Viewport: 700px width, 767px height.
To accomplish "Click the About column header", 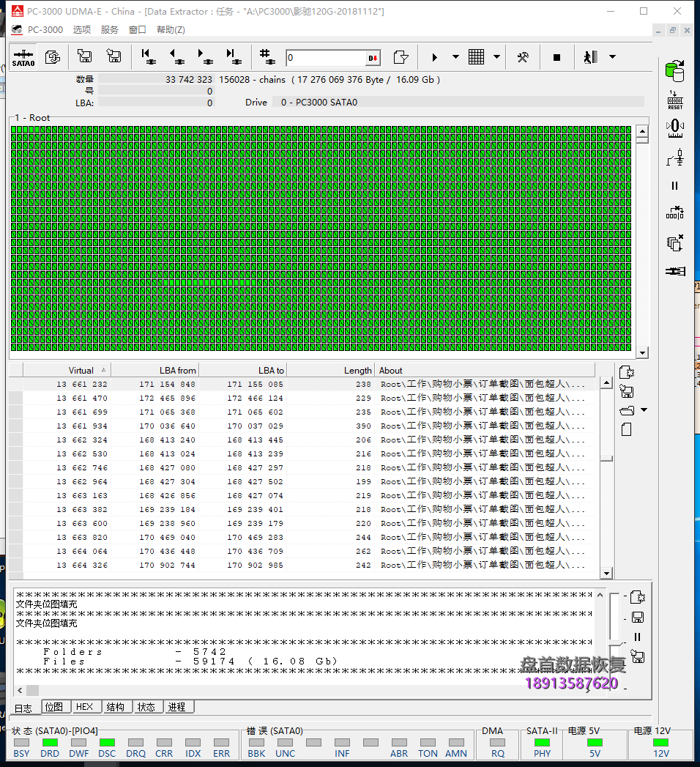I will (x=485, y=370).
